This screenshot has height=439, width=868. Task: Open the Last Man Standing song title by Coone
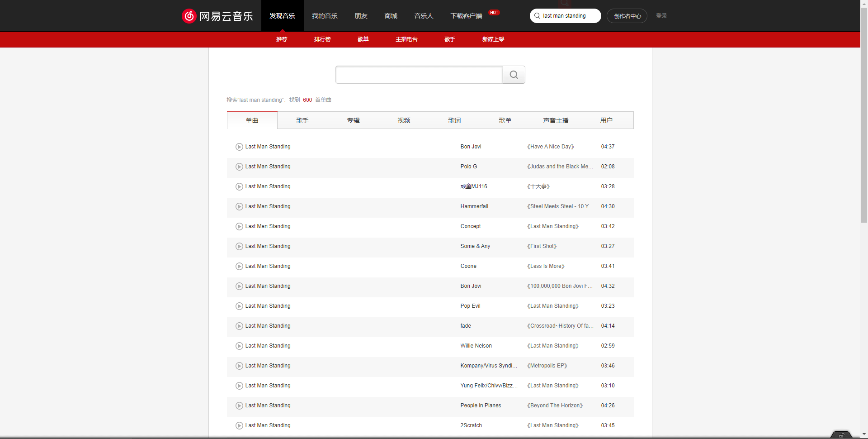click(268, 266)
